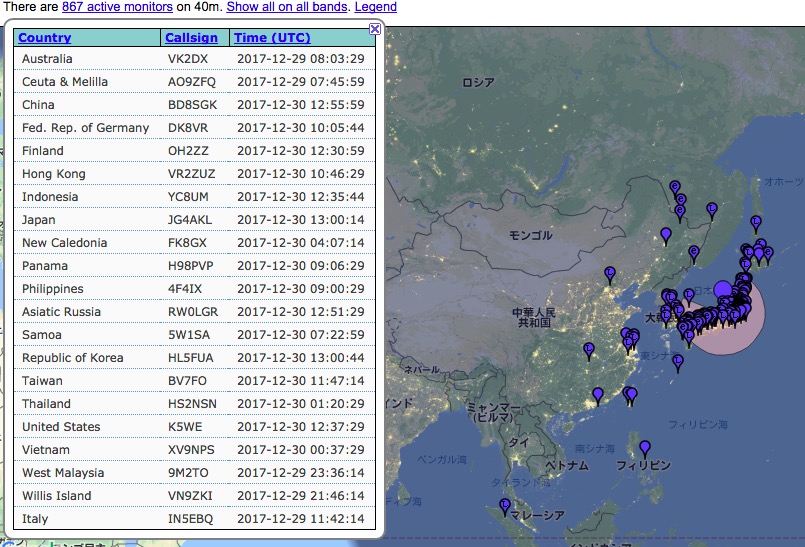This screenshot has width=805, height=547.
Task: Click callsign K5WE
Action: coord(185,427)
